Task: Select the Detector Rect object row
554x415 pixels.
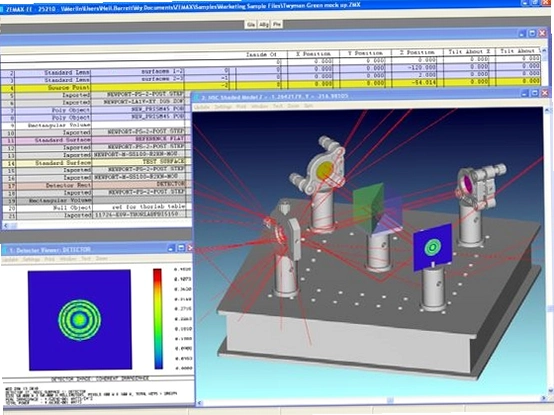Action: pos(96,185)
